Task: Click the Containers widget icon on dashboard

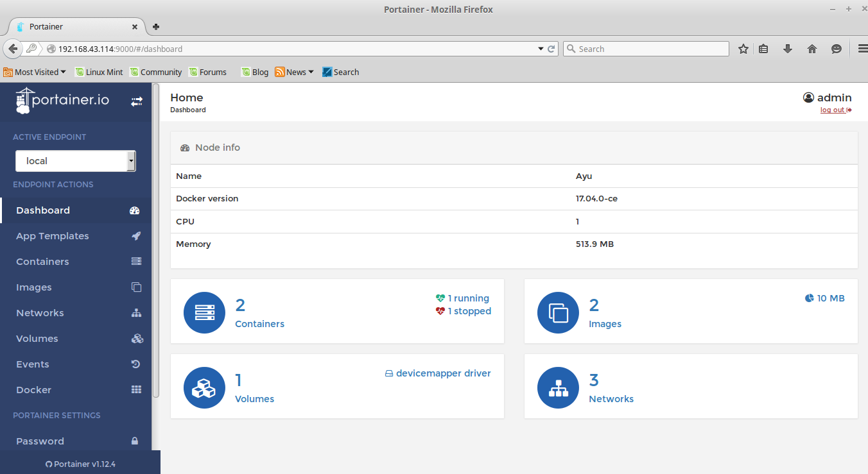Action: click(204, 312)
